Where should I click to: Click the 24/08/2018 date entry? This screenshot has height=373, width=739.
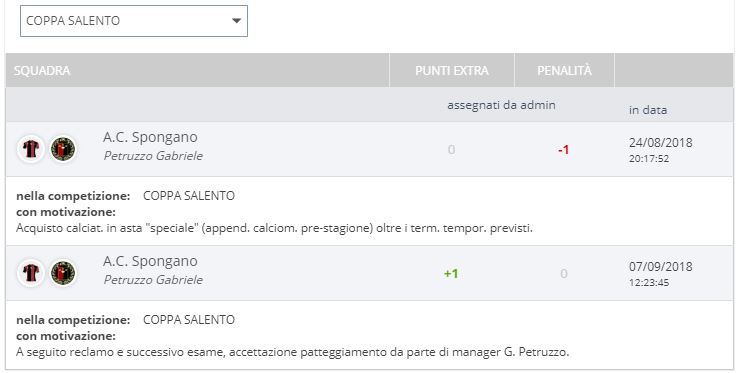pyautogui.click(x=660, y=142)
